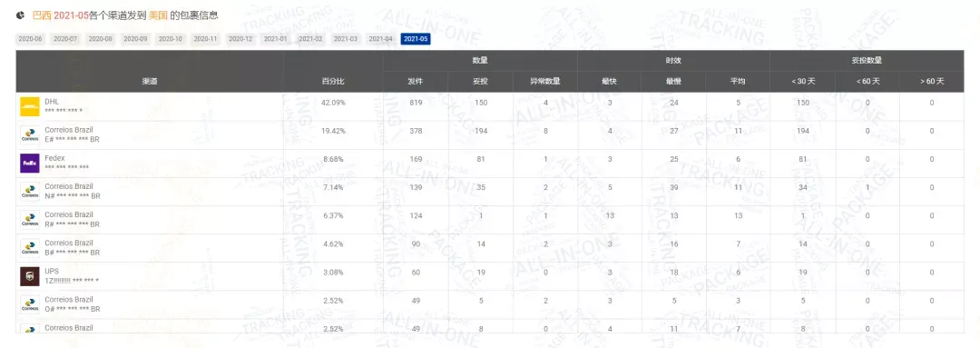Click the tracking pattern 'N# *** *** *** BR'
This screenshot has height=348, width=980.
tap(73, 196)
